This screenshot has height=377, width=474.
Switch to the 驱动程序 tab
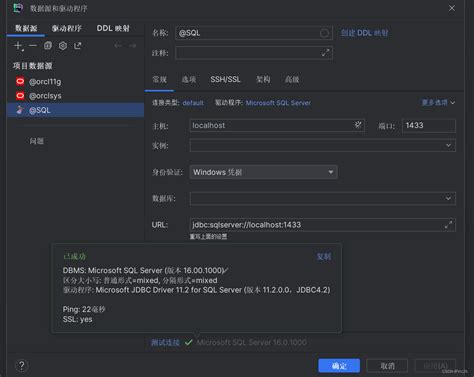(x=67, y=28)
